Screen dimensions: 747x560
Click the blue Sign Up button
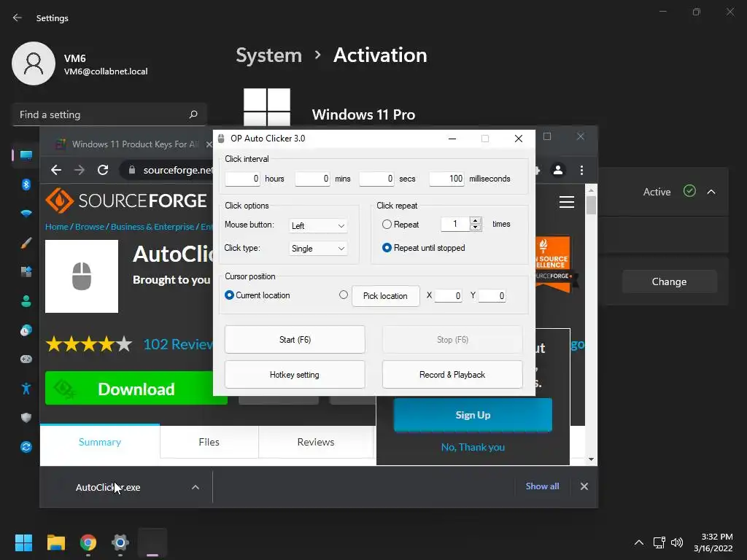pyautogui.click(x=473, y=415)
